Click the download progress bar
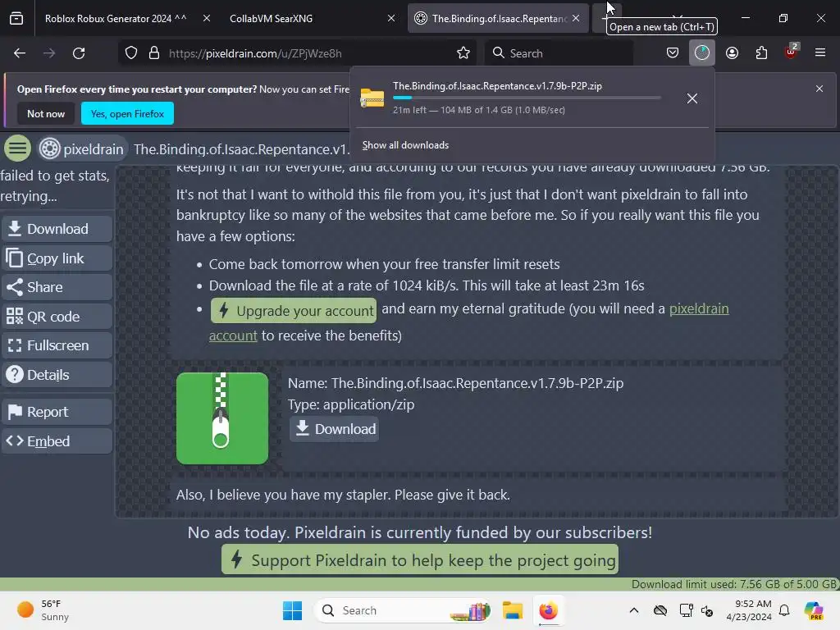This screenshot has width=840, height=630. click(527, 98)
